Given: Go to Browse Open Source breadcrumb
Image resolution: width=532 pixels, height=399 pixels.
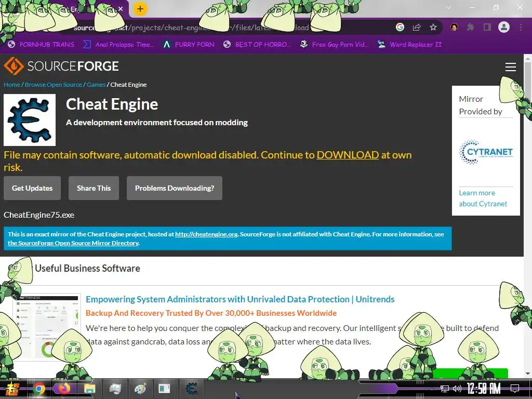Looking at the screenshot, I should 54,85.
